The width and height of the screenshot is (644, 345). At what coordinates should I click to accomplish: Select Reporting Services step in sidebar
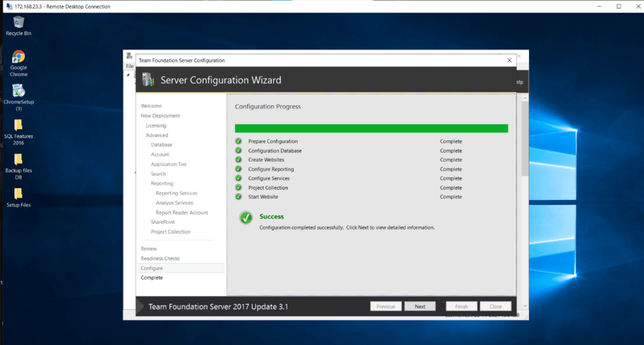click(x=177, y=193)
